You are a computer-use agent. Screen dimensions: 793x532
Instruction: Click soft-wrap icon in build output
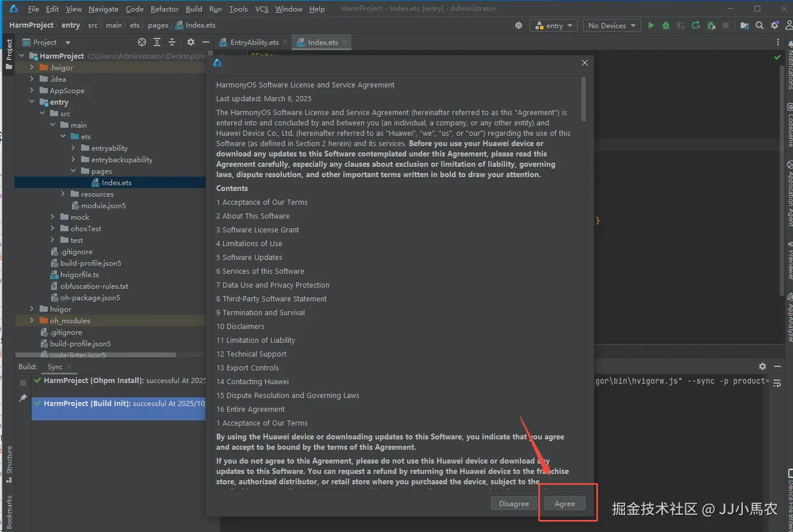777,384
